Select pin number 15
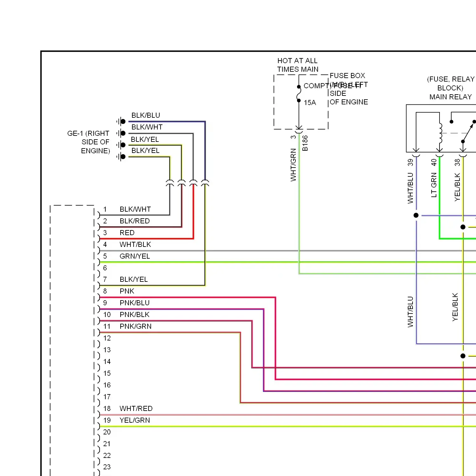Image resolution: width=476 pixels, height=476 pixels. (107, 373)
